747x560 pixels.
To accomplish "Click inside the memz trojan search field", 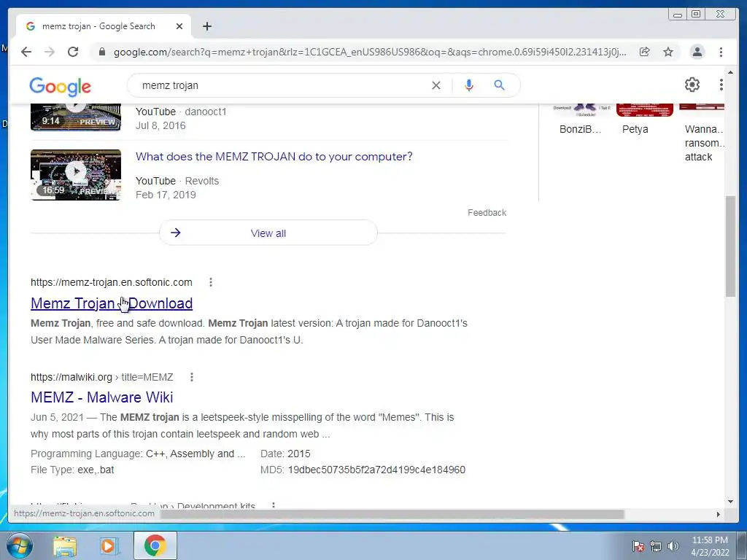I will tap(281, 86).
